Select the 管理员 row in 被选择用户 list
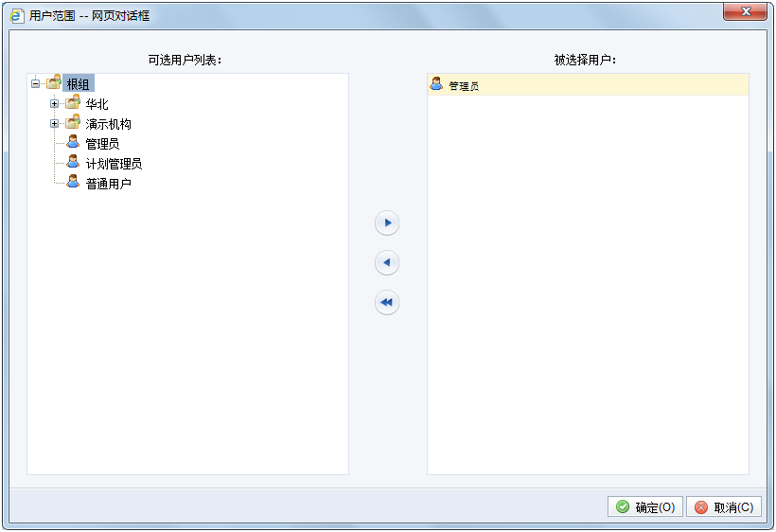The width and height of the screenshot is (776, 532). (588, 84)
